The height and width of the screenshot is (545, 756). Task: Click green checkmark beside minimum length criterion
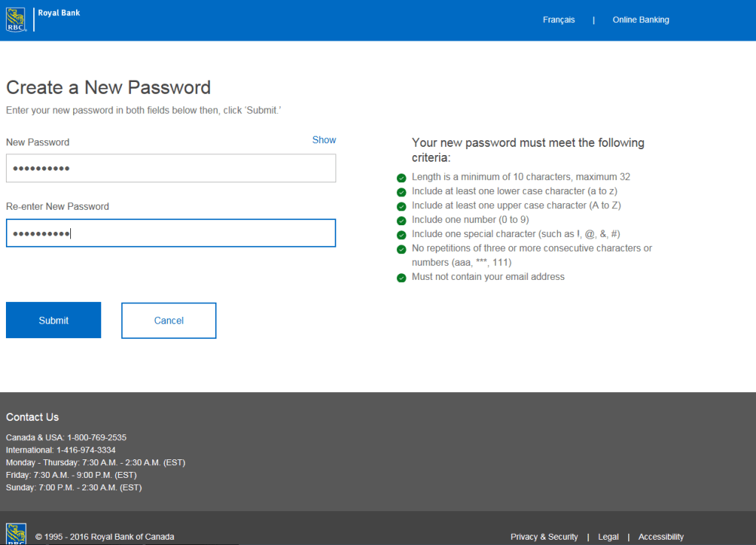pos(401,178)
